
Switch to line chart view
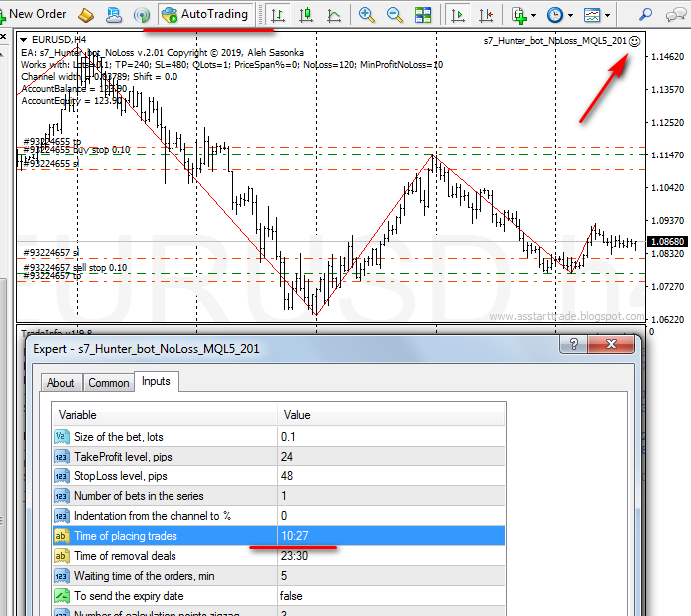(x=334, y=15)
